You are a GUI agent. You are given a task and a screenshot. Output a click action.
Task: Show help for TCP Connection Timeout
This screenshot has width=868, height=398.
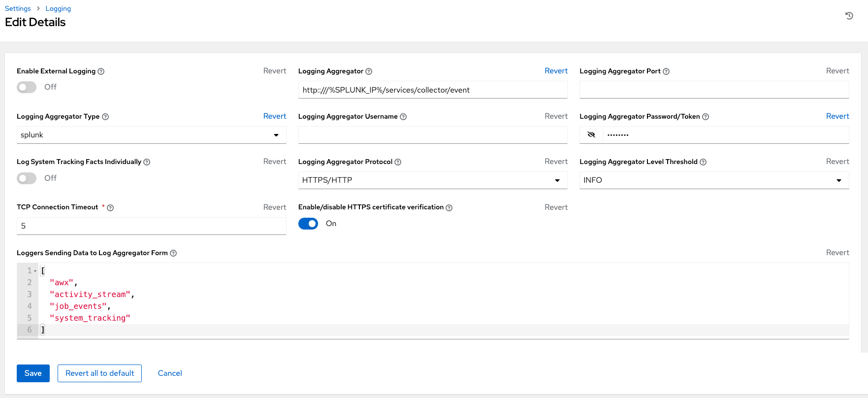[110, 208]
